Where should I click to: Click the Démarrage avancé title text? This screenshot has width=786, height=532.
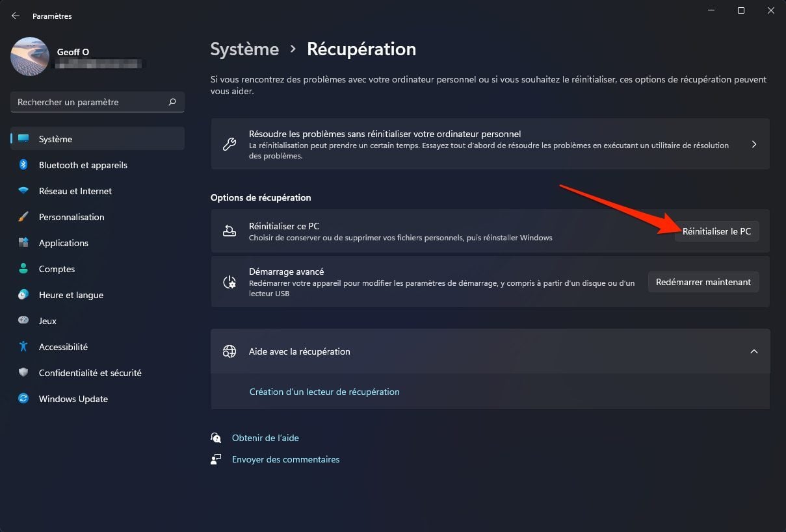[286, 272]
